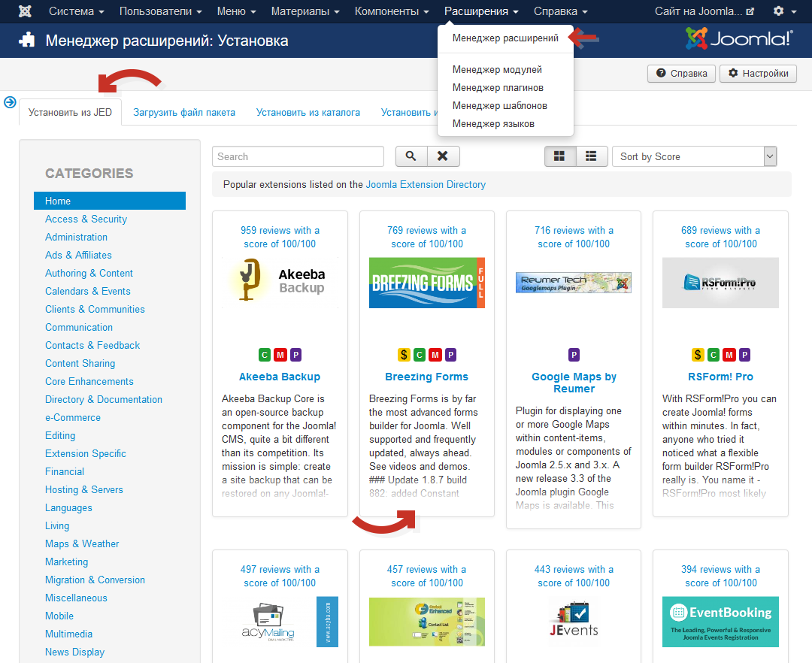Expand the Меню dropdown in top bar
The image size is (812, 663).
[x=236, y=11]
